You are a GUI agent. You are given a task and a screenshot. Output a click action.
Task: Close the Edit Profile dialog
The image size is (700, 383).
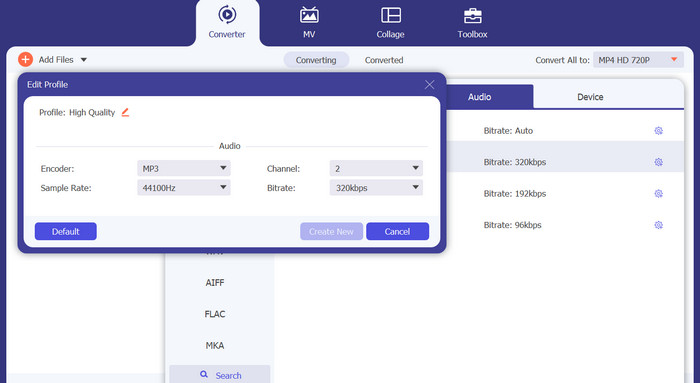(x=429, y=84)
